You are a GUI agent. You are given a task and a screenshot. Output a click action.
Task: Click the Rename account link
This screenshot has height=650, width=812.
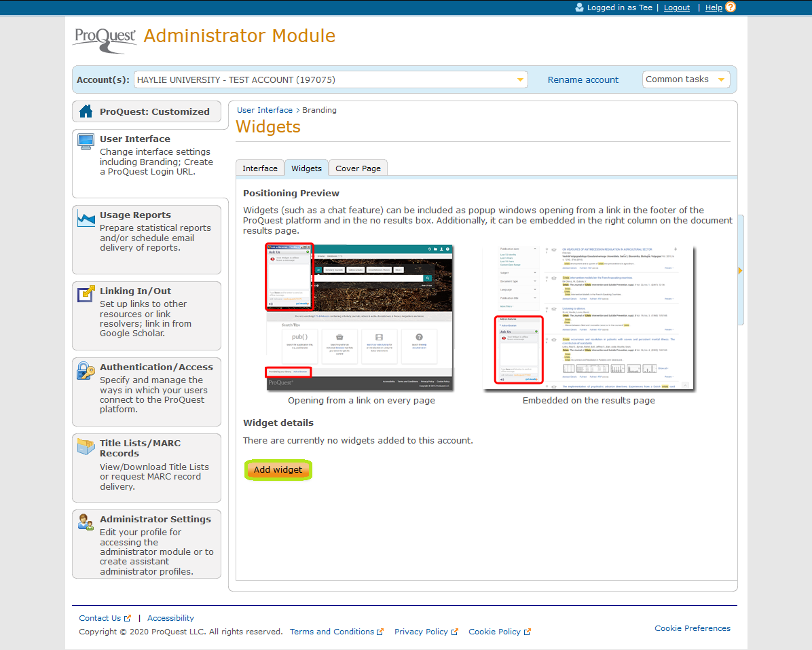click(x=583, y=79)
